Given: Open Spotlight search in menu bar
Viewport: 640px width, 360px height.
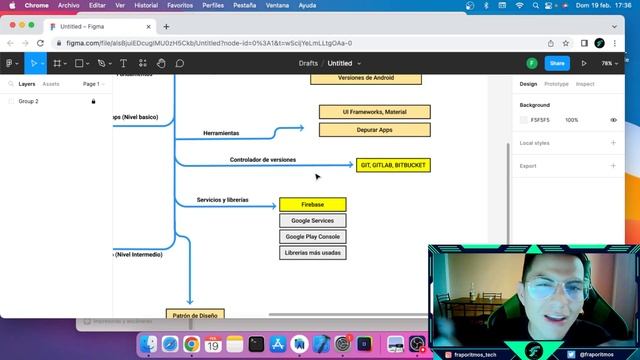Looking at the screenshot, I should tap(535, 5).
